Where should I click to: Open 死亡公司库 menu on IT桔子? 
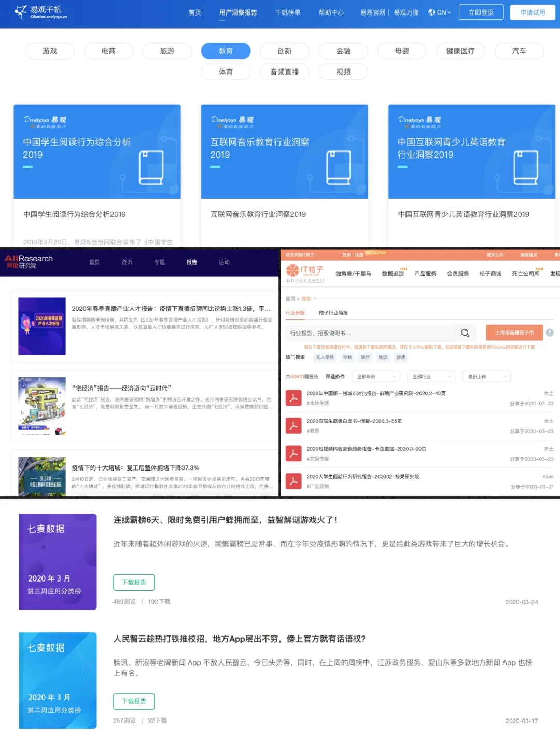point(525,273)
